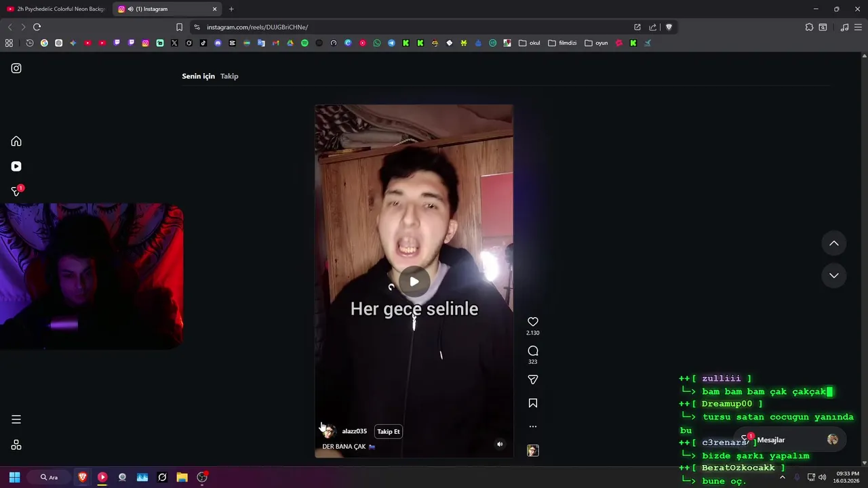Mute the reel audio speaker button
This screenshot has width=868, height=488.
pos(500,445)
